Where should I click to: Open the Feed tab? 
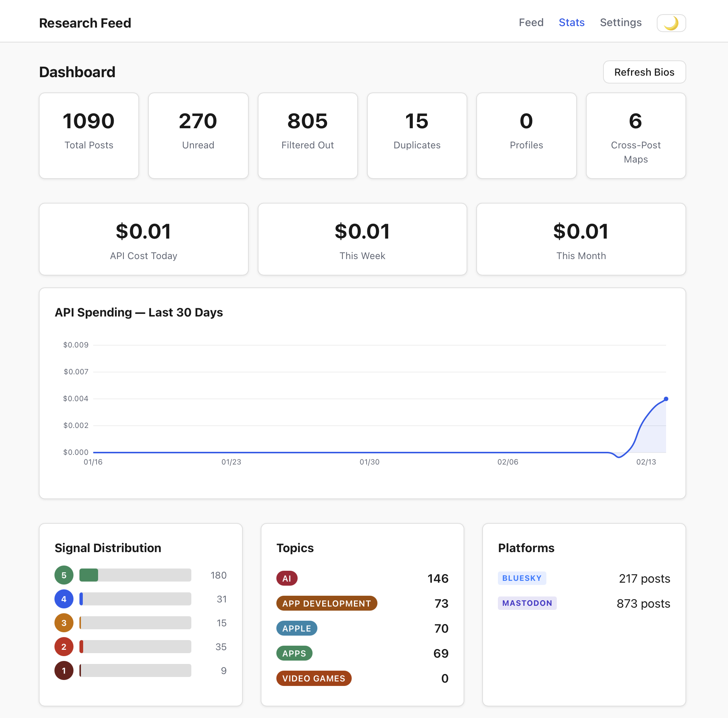[x=531, y=23]
